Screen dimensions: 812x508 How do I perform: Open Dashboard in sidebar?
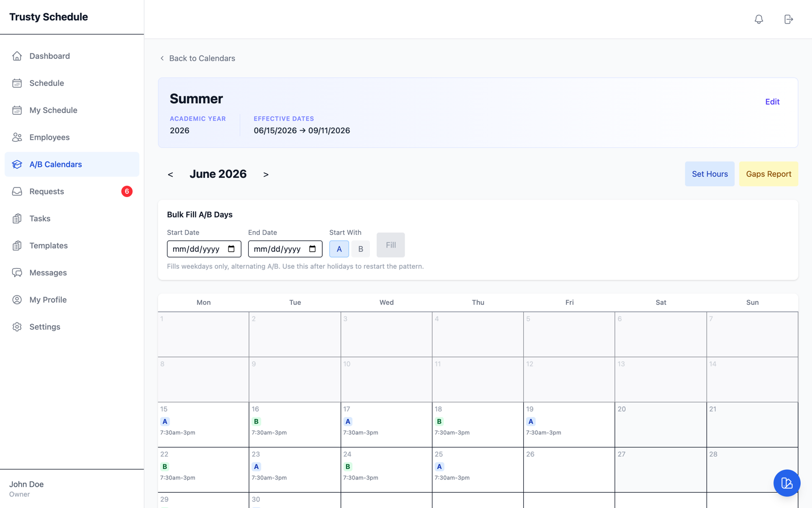pos(72,56)
